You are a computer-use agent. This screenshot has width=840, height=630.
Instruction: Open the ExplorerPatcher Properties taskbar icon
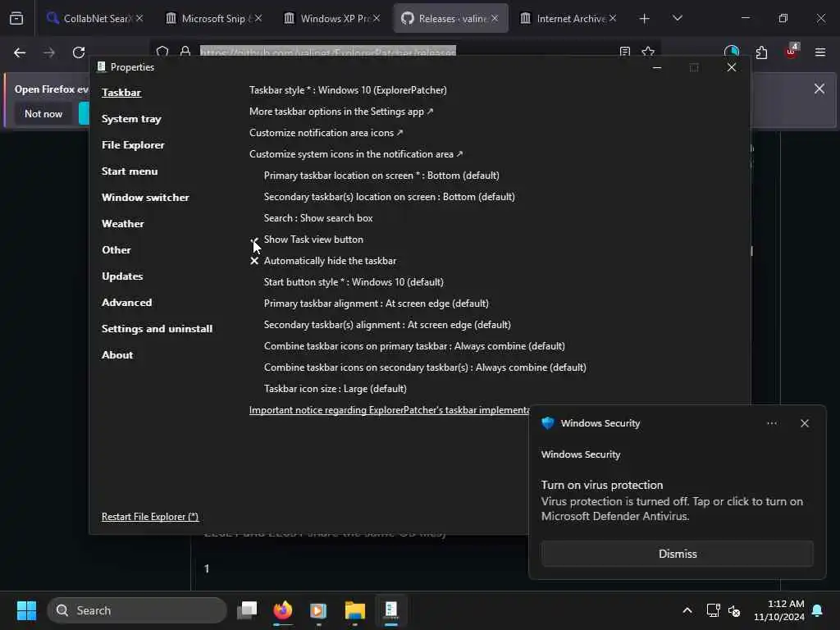(x=391, y=610)
